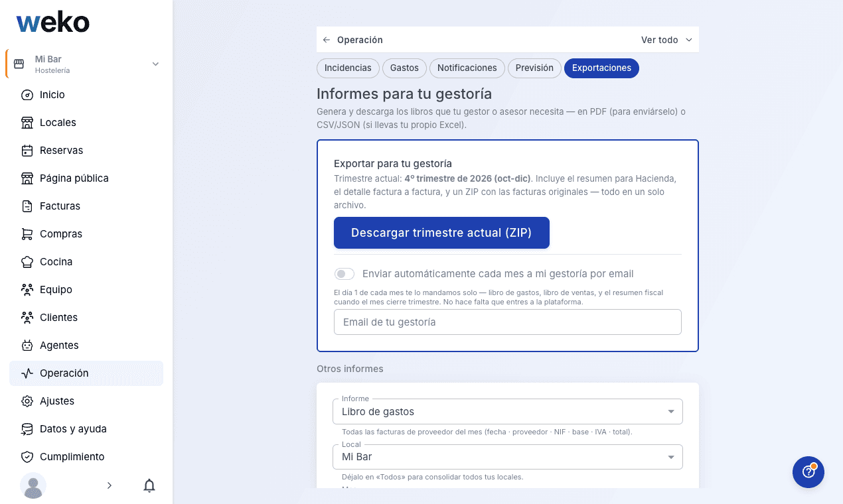Image resolution: width=843 pixels, height=504 pixels.
Task: Click the Datos y ayuda database icon
Action: tap(27, 429)
